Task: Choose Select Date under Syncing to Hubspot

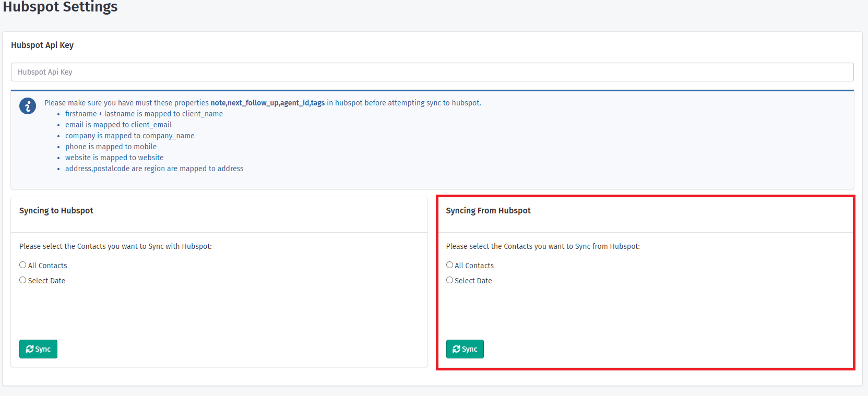Action: point(23,280)
